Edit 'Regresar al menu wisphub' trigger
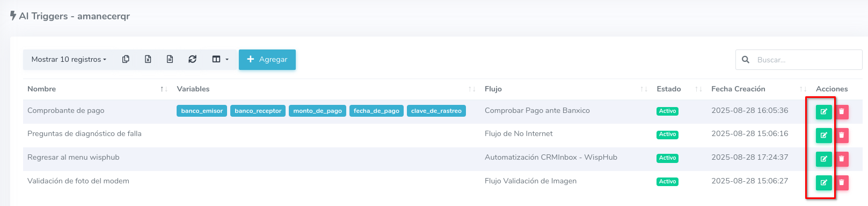The image size is (868, 206). (823, 159)
